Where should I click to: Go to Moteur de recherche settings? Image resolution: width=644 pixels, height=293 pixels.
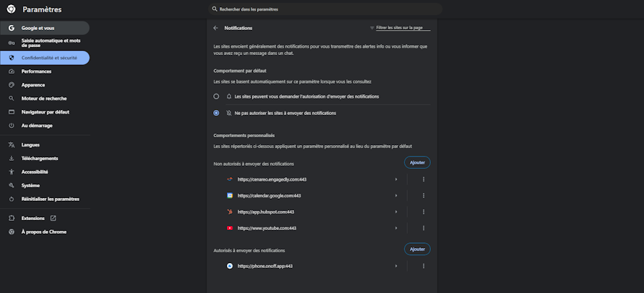(x=44, y=99)
